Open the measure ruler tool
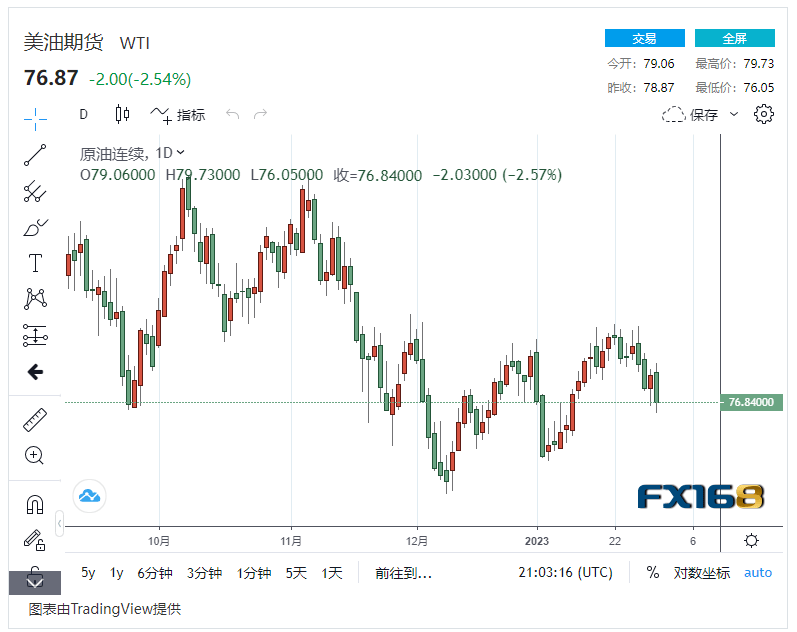Viewport: 797px width, 632px height. [35, 419]
